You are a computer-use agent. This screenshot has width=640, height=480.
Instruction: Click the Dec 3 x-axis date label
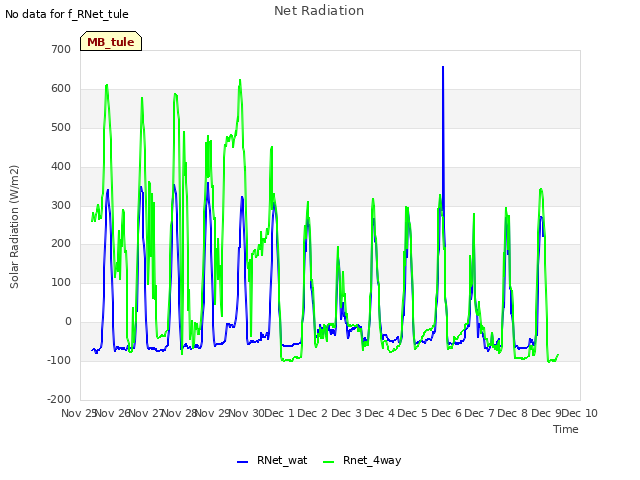point(346,413)
